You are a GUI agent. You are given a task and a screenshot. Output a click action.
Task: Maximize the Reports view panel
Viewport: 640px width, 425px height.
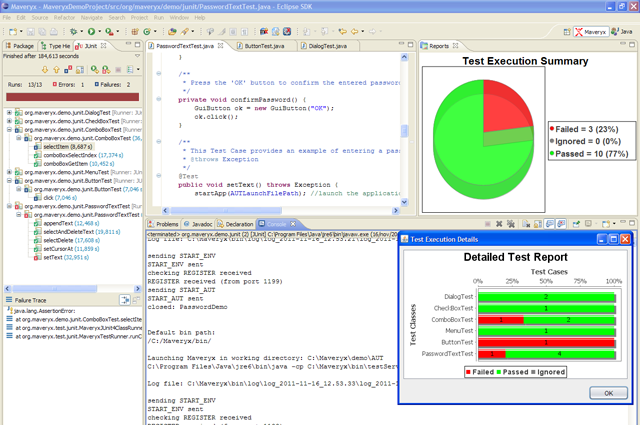pos(632,45)
